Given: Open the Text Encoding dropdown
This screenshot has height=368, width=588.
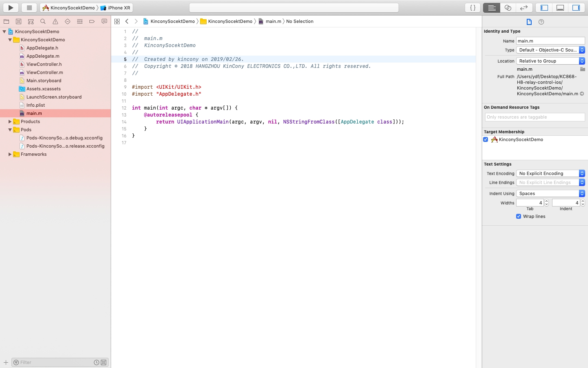Looking at the screenshot, I should point(550,173).
